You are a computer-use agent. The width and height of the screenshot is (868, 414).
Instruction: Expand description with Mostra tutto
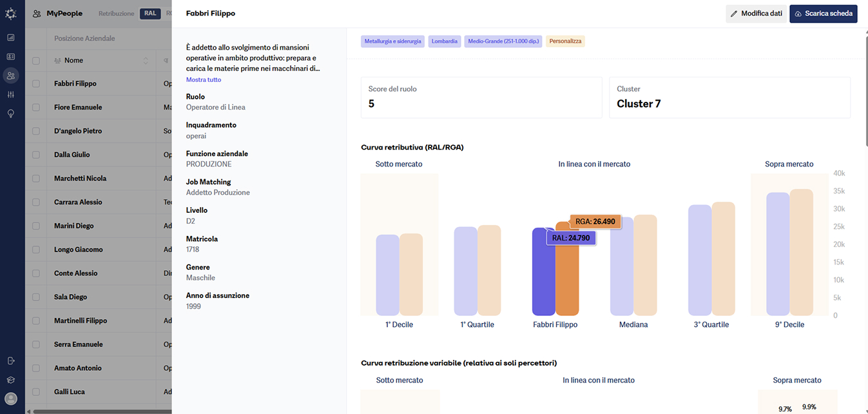pos(204,80)
